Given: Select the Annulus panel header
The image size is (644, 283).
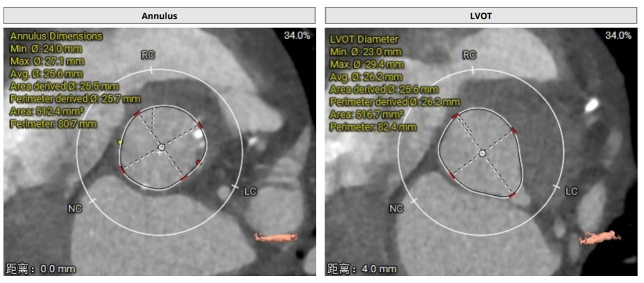Looking at the screenshot, I should (160, 16).
